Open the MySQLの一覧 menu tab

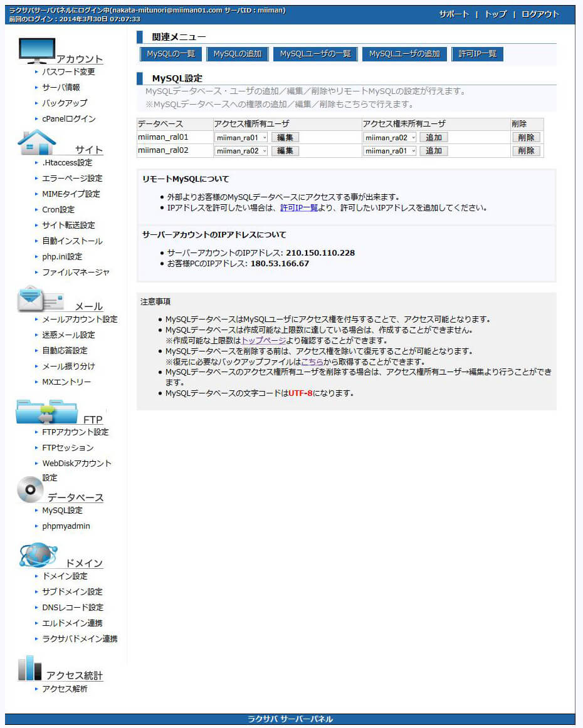[x=171, y=54]
